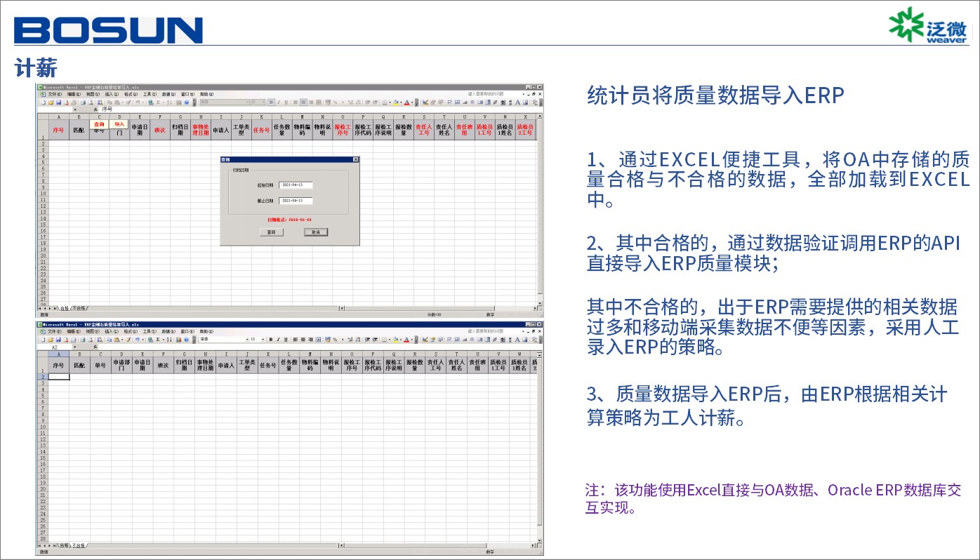Click font color A in lower window

point(406,340)
